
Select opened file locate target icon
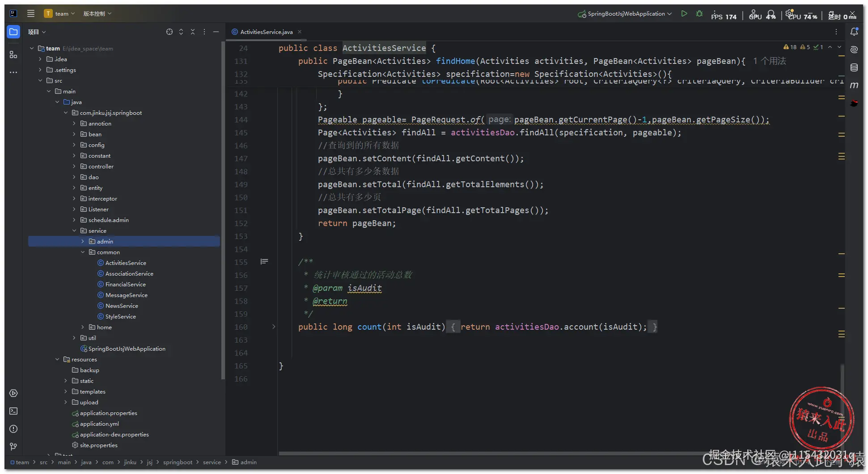(169, 32)
